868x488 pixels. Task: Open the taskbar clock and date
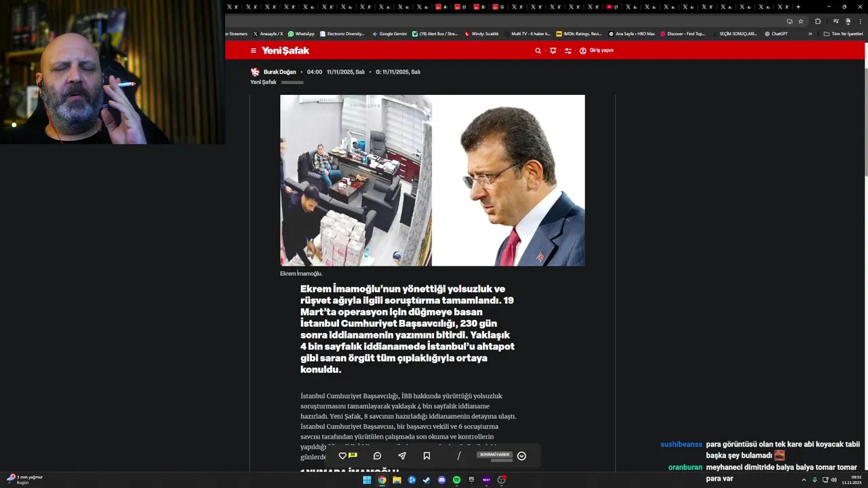852,480
